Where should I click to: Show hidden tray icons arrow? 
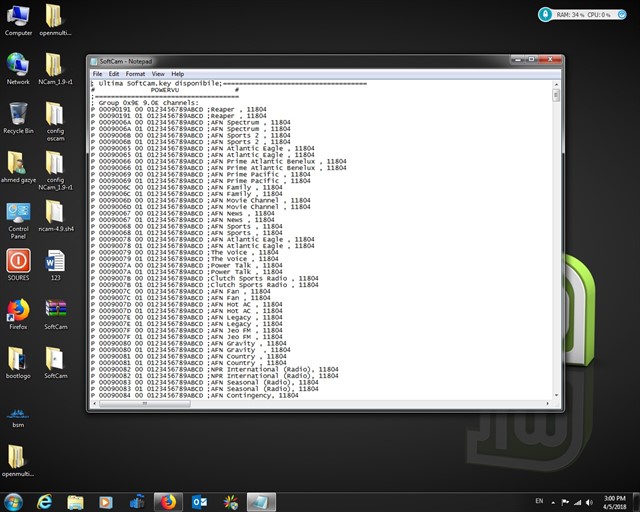point(553,503)
